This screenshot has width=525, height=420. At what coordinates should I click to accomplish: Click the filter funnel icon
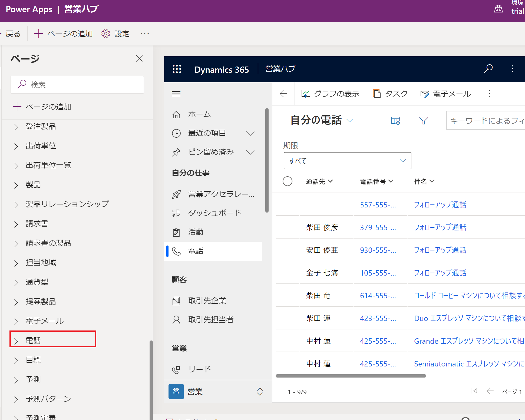pos(424,120)
